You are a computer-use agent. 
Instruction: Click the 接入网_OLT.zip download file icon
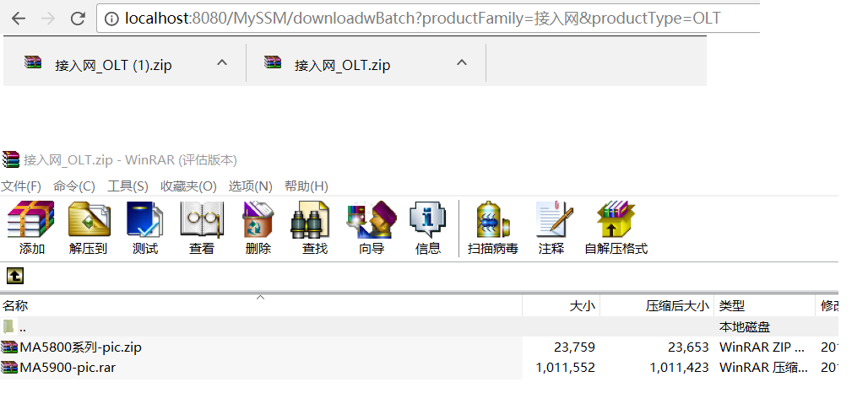tap(273, 62)
